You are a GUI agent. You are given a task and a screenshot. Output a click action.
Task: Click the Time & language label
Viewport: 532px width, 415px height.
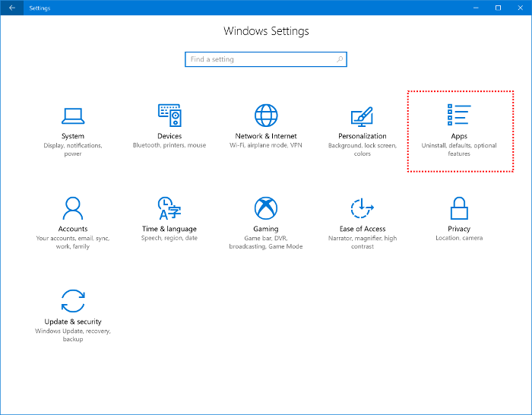click(x=169, y=229)
